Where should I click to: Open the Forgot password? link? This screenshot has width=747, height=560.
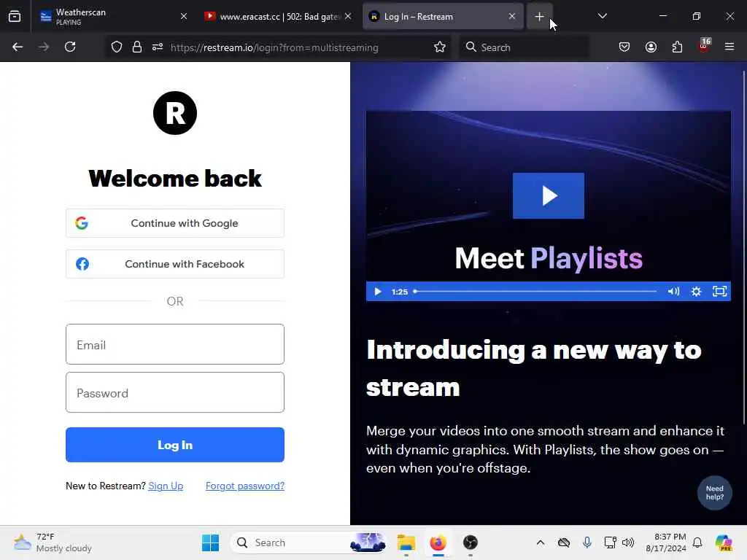(245, 486)
